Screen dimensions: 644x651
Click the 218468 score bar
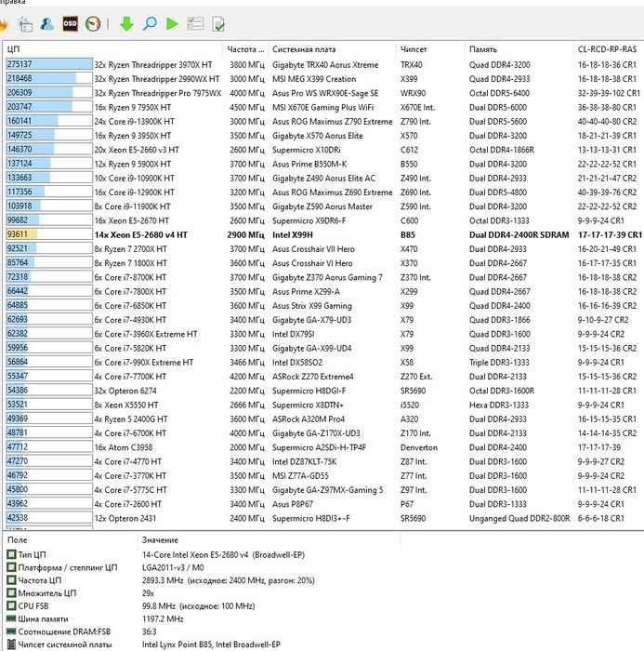pos(49,78)
